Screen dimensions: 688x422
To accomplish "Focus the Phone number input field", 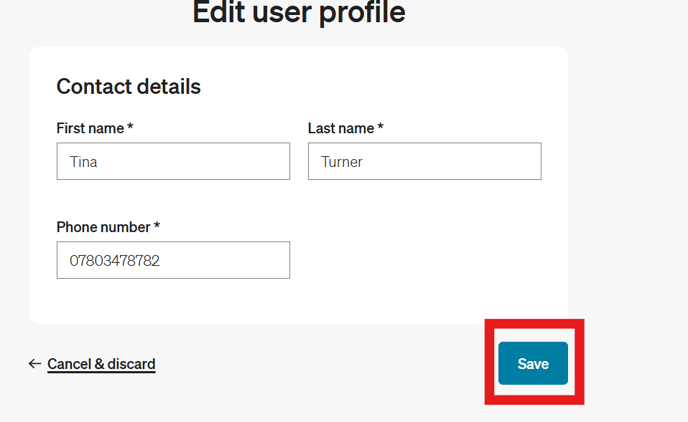I will tap(173, 260).
